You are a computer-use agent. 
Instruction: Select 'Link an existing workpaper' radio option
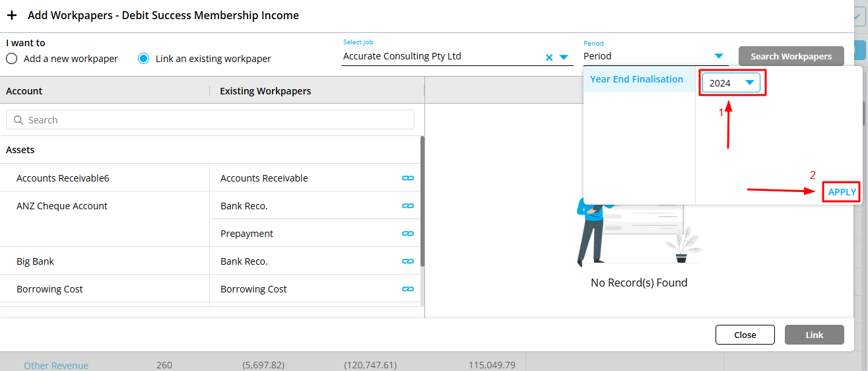click(143, 59)
